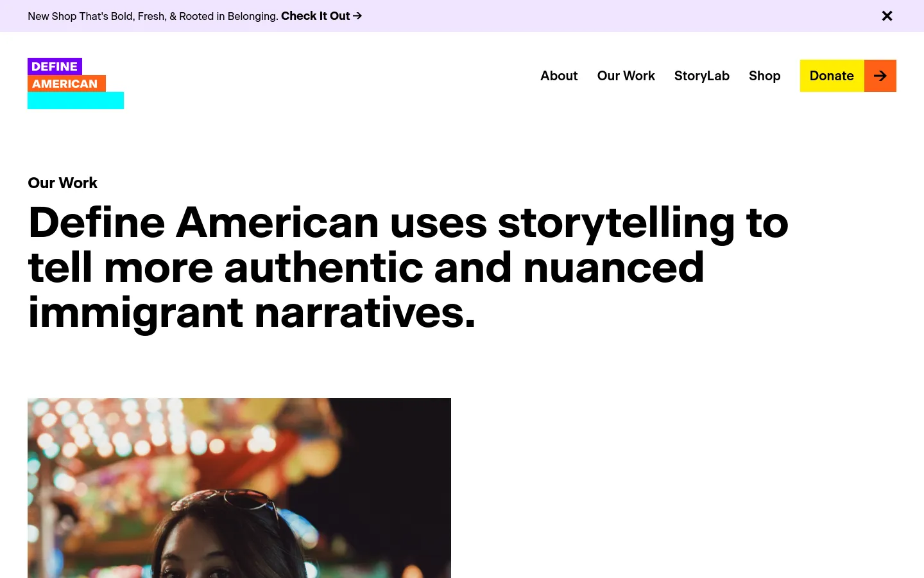
Task: Open the woman with sunglasses photo
Action: (x=239, y=488)
